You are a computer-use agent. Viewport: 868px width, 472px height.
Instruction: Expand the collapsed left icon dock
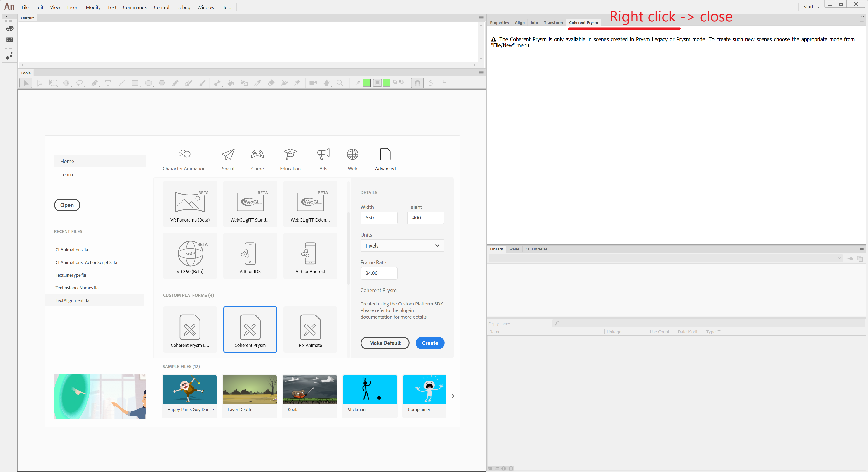tap(5, 16)
